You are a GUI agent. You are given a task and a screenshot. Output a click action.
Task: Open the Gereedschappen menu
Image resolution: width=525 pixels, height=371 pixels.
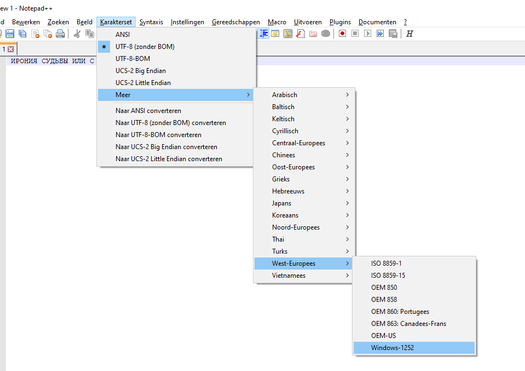236,22
